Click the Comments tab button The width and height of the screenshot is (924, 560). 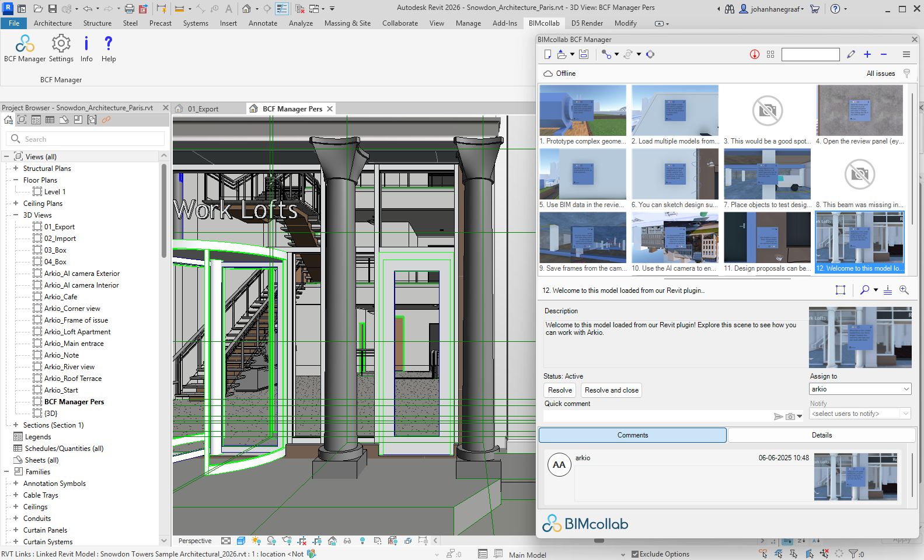pos(633,435)
